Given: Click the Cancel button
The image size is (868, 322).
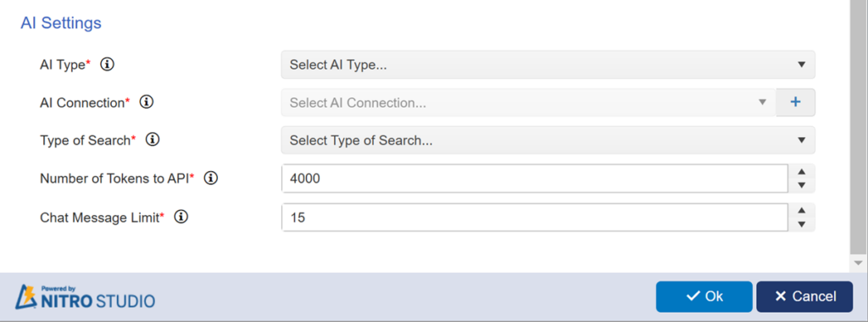Looking at the screenshot, I should 804,297.
